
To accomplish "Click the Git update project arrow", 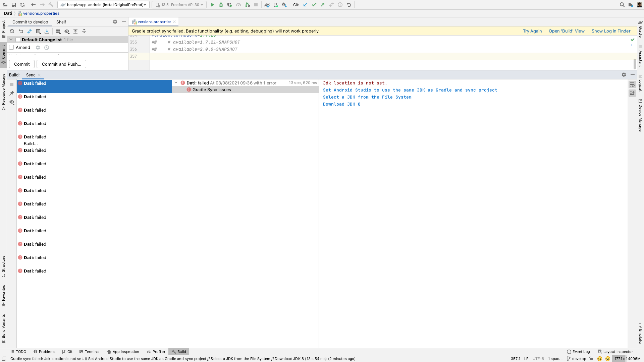I will 305,5.
